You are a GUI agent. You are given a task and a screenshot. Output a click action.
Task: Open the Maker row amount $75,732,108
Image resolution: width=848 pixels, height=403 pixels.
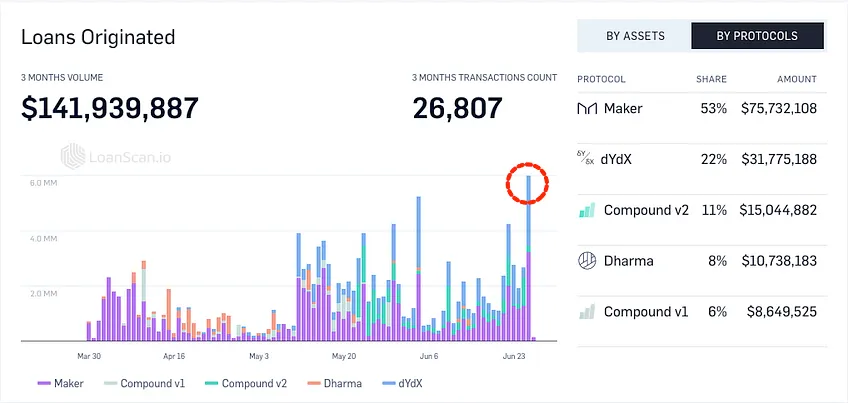pyautogui.click(x=779, y=109)
